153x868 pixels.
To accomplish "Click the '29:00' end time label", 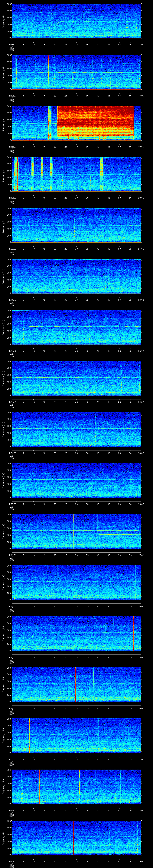I will point(141,657).
